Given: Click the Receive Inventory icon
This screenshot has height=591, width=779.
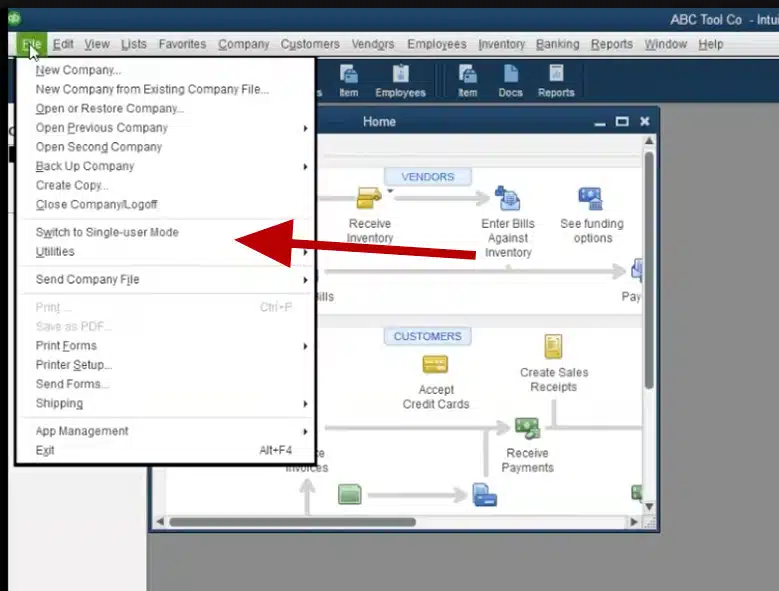Looking at the screenshot, I should [369, 198].
